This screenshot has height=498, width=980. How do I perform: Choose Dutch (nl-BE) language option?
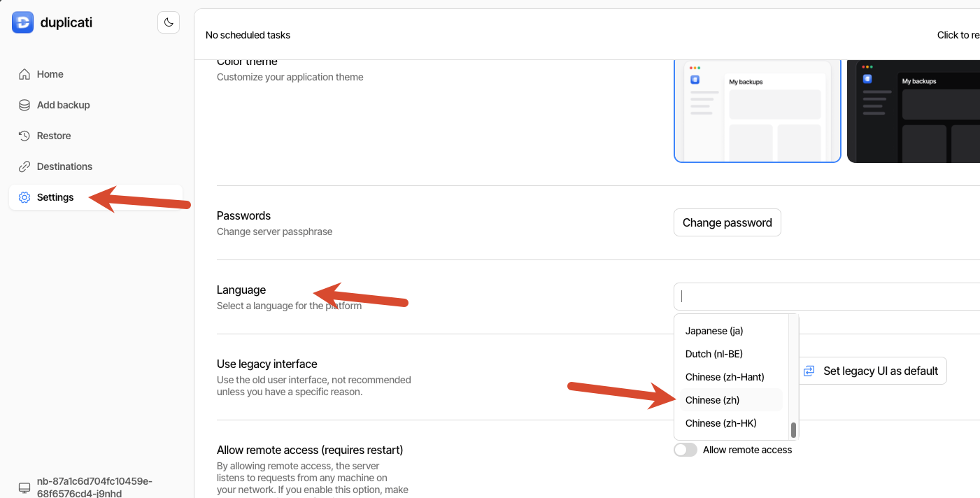coord(731,354)
